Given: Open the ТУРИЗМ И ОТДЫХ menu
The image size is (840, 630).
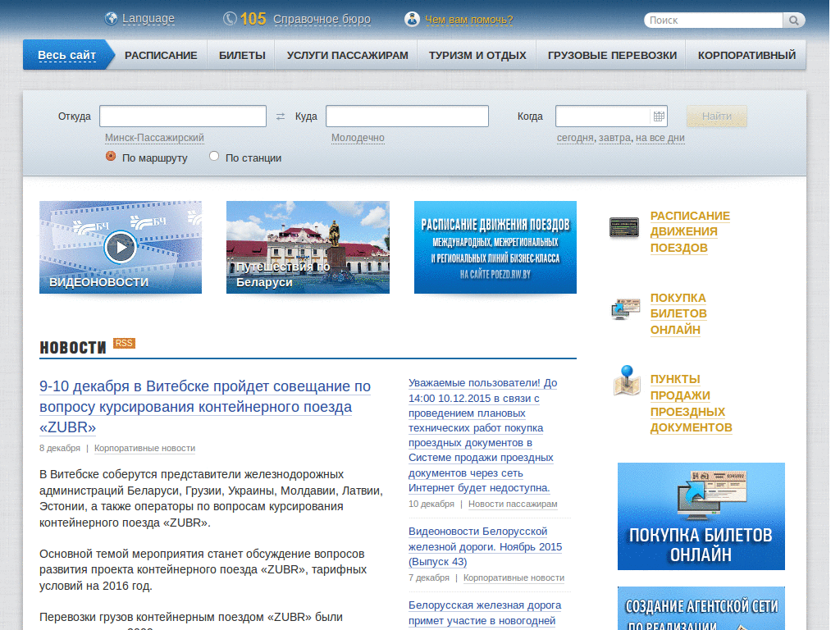Looking at the screenshot, I should pos(477,55).
